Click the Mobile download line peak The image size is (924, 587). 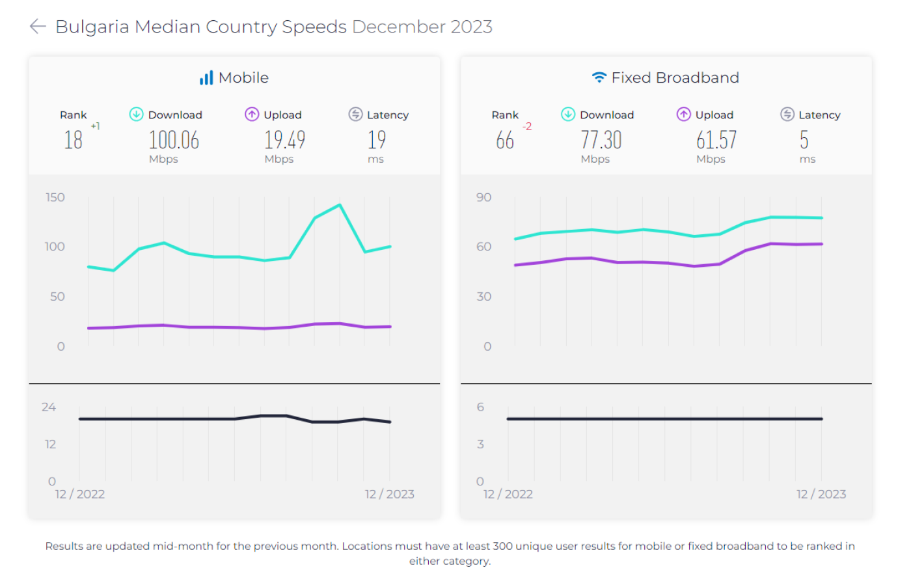click(340, 206)
